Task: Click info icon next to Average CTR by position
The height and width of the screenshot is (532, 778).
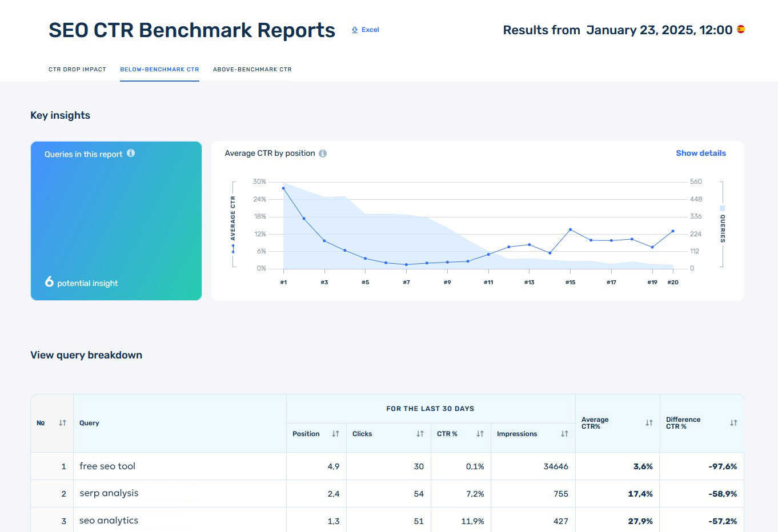Action: pyautogui.click(x=323, y=154)
